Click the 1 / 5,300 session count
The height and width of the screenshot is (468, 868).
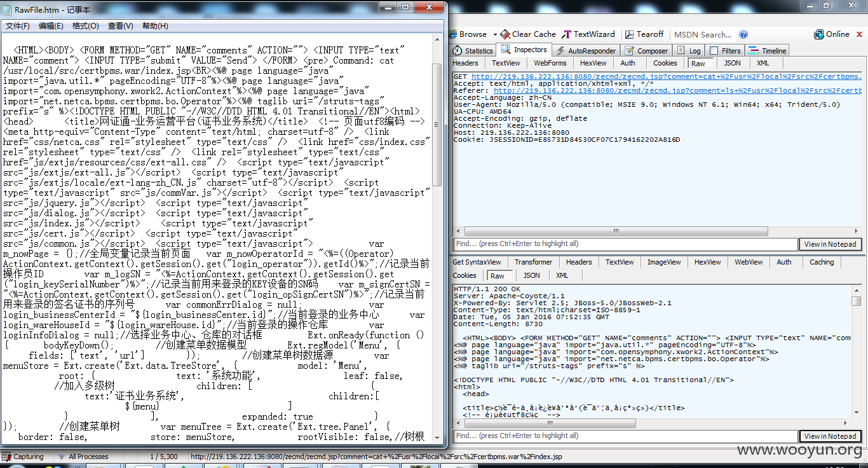click(x=164, y=457)
